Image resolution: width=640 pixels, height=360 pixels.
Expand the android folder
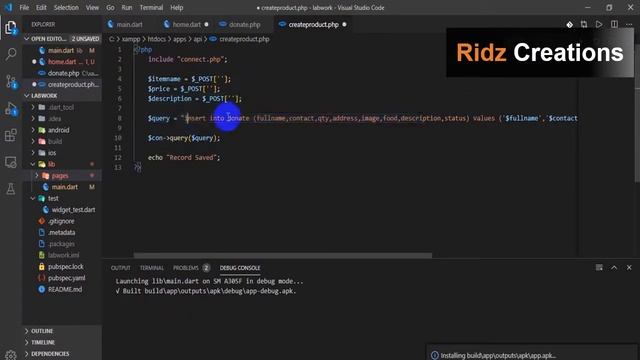coord(62,130)
